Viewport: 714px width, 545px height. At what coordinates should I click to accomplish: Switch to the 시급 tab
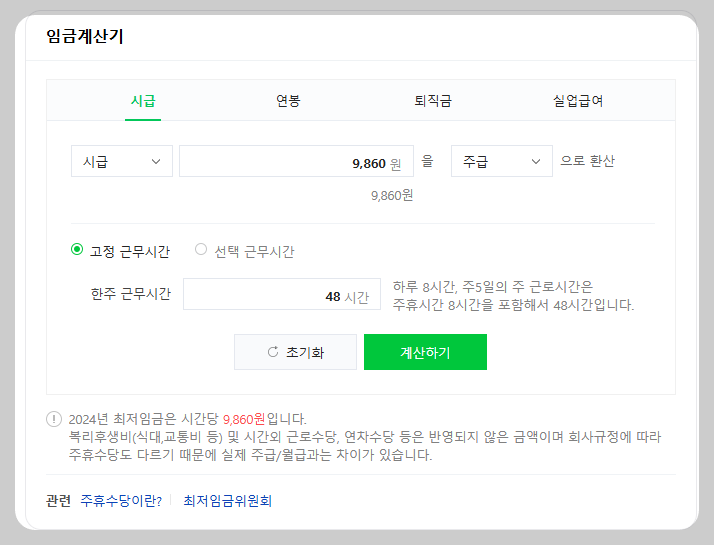(143, 101)
